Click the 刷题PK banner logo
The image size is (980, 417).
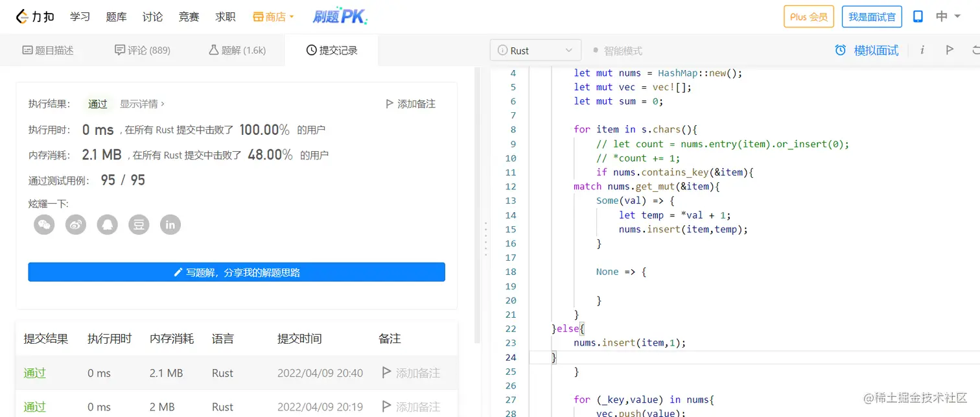pyautogui.click(x=340, y=17)
